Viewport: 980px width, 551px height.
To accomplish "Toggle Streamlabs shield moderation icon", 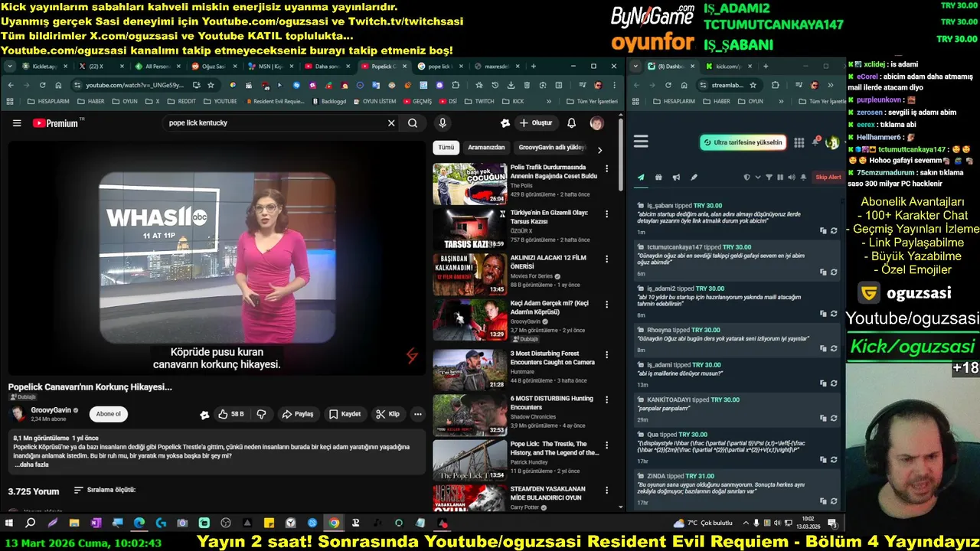I will (747, 178).
